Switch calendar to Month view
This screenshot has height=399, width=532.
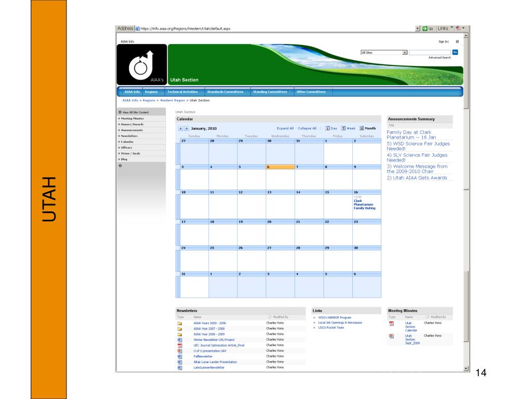pos(367,128)
